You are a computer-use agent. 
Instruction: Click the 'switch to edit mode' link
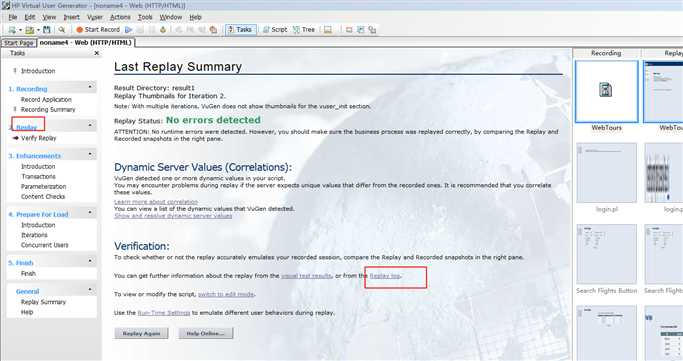pyautogui.click(x=226, y=294)
